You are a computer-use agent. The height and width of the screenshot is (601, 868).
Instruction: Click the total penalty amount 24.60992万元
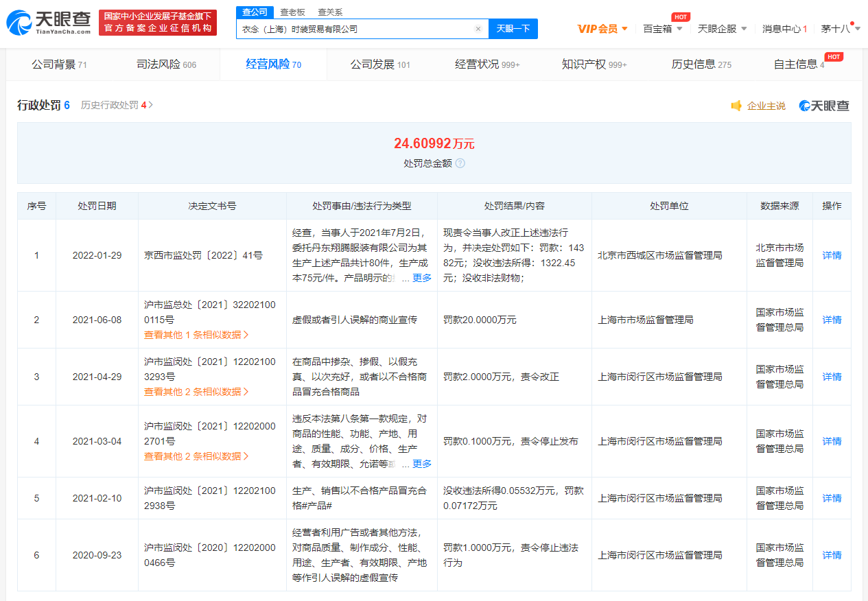tap(434, 143)
